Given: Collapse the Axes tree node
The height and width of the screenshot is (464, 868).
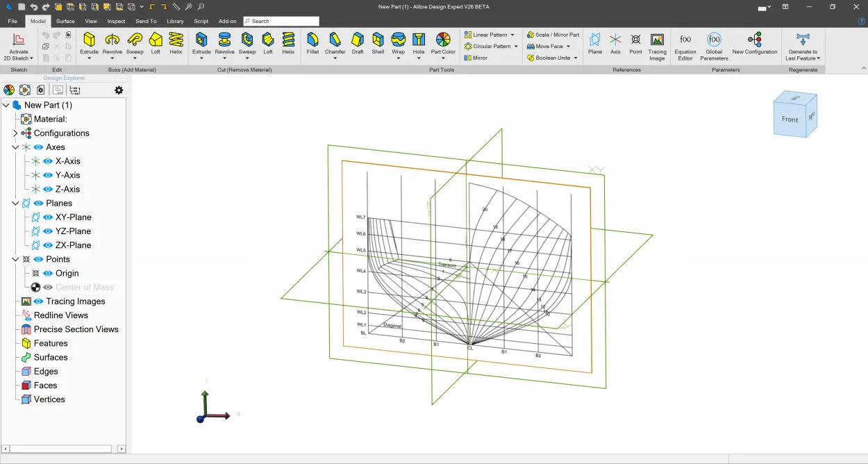Looking at the screenshot, I should (x=16, y=147).
